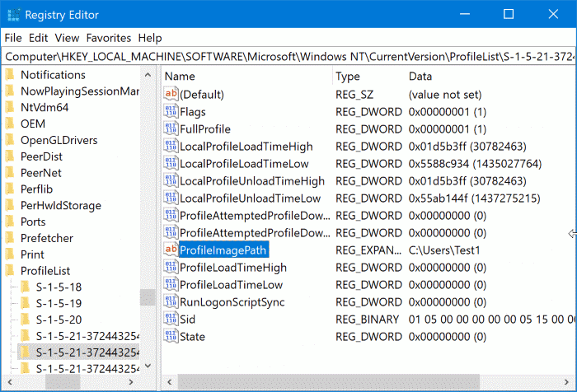The height and width of the screenshot is (392, 577).
Task: Click the PeerDist folder icon
Action: click(10, 156)
